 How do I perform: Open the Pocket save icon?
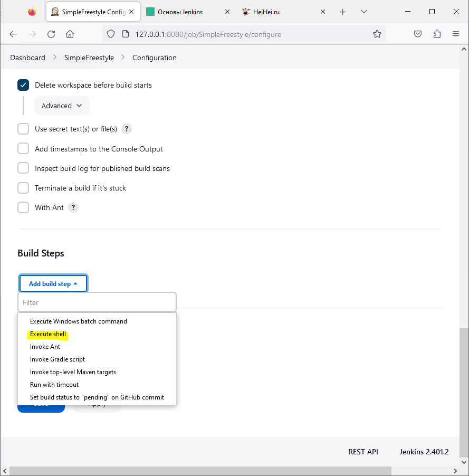pyautogui.click(x=418, y=34)
